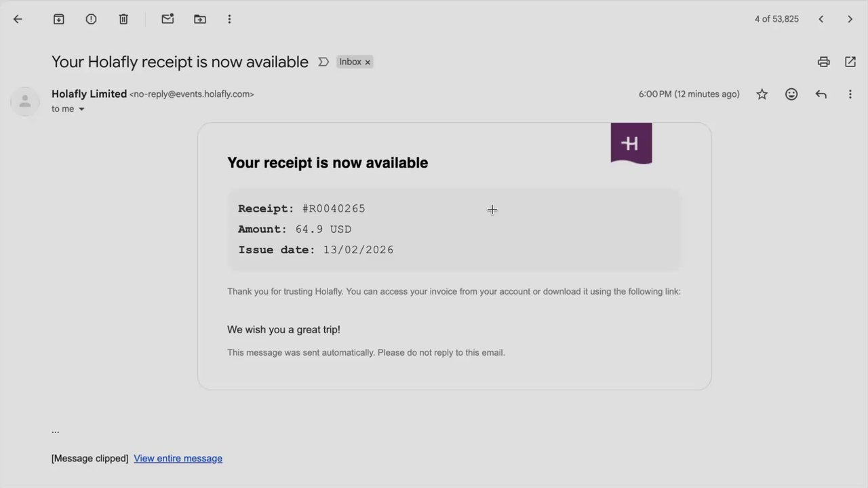Screen dimensions: 868x488
Task: Remove the Inbox label with the x
Action: [368, 62]
